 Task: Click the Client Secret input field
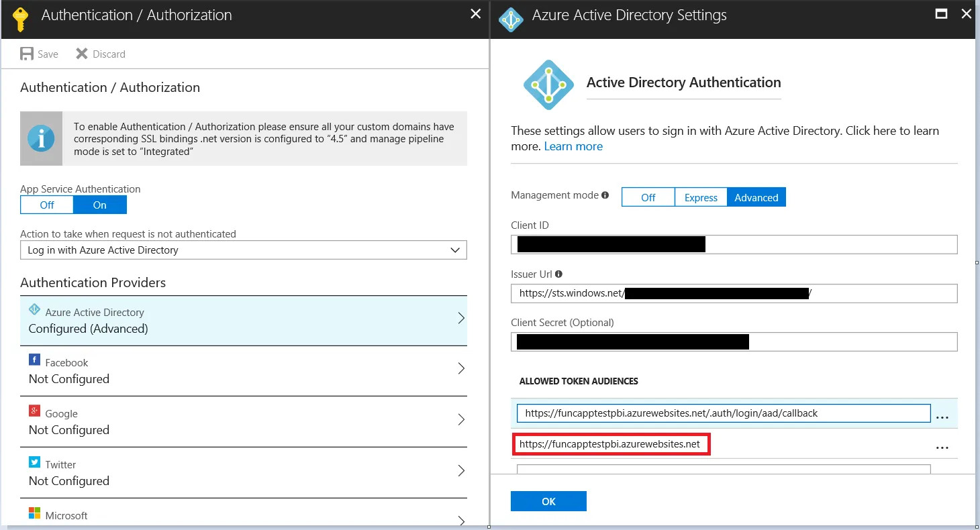click(x=734, y=341)
